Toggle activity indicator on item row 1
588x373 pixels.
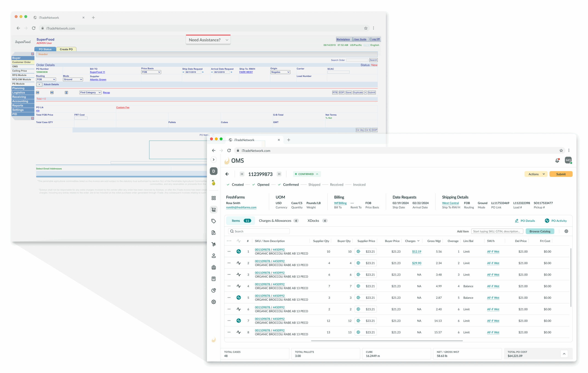point(239,251)
